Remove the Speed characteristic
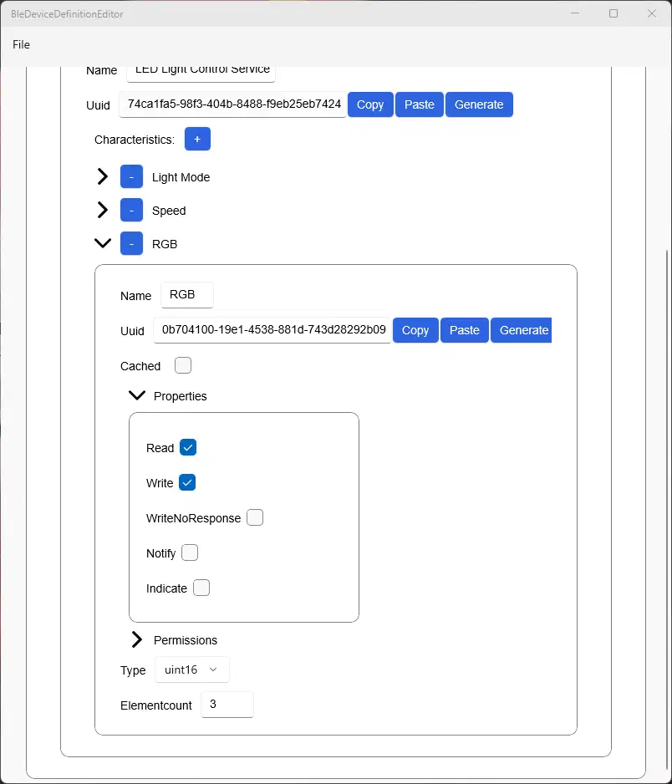 [x=131, y=210]
